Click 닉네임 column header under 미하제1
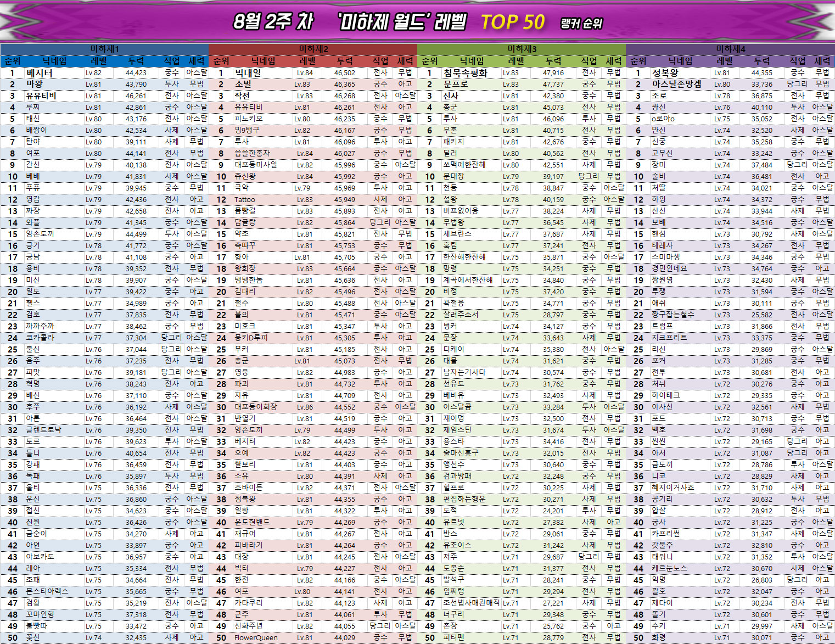This screenshot has height=644, width=835. [x=54, y=61]
